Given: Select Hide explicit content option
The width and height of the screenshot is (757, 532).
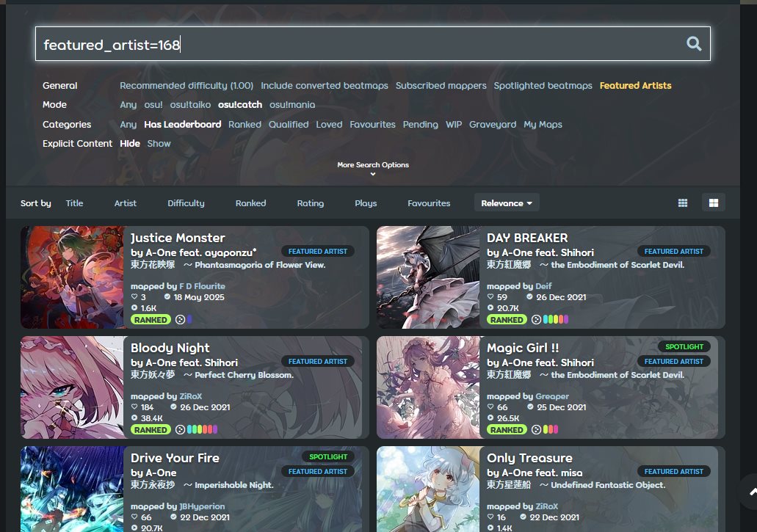Looking at the screenshot, I should pyautogui.click(x=130, y=143).
